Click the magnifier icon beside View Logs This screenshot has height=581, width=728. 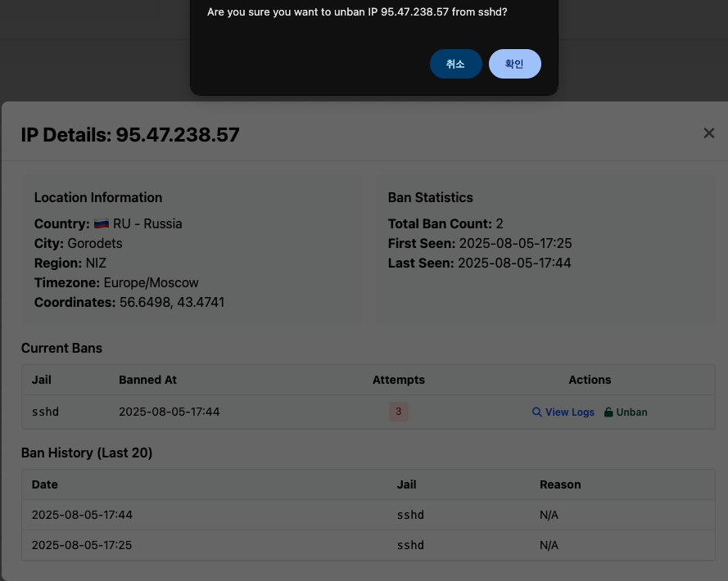coord(537,412)
